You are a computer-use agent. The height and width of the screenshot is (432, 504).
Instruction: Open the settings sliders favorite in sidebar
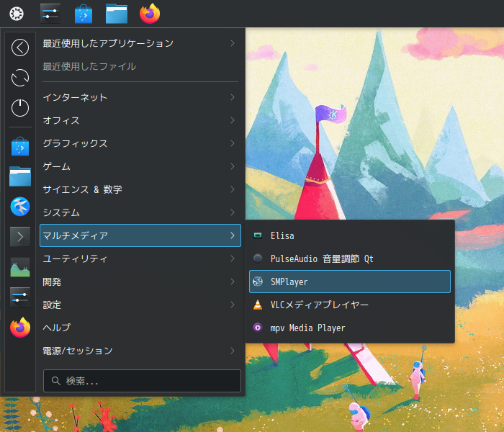[x=20, y=297]
